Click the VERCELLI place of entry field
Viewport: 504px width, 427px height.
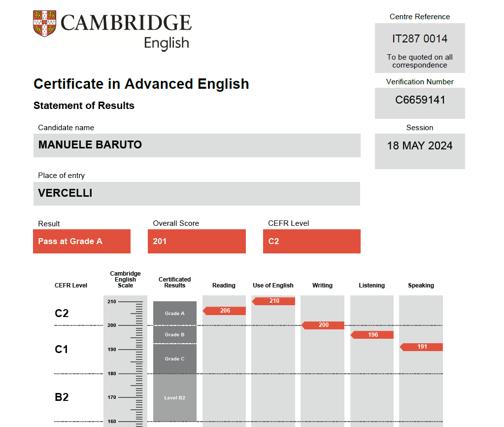pos(196,193)
